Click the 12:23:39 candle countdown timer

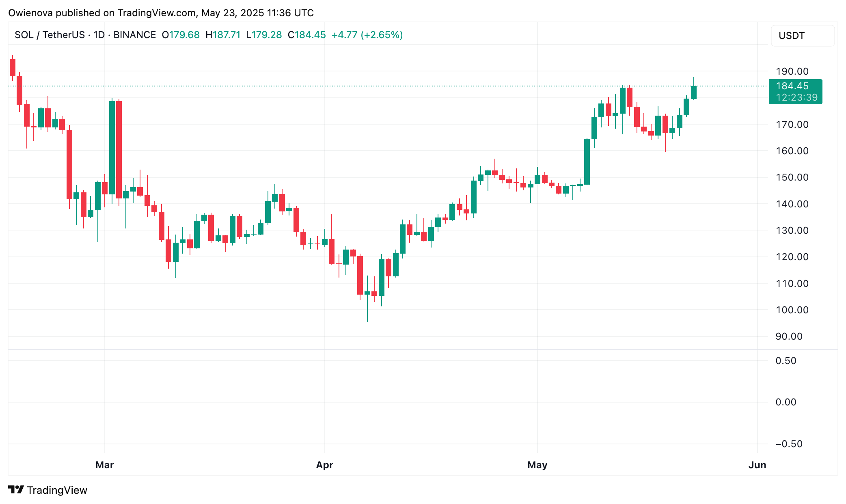pos(796,97)
